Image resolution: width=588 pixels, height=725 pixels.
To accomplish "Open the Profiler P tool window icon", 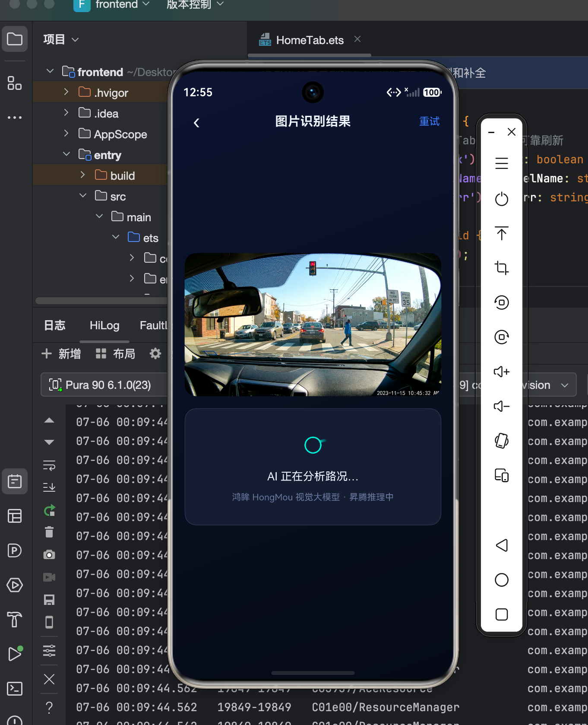I will pos(15,550).
